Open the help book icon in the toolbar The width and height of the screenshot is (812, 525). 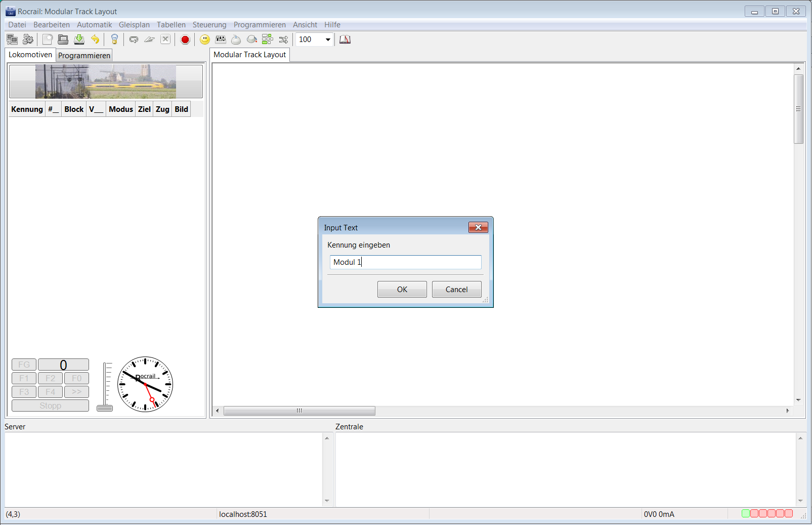(x=345, y=39)
